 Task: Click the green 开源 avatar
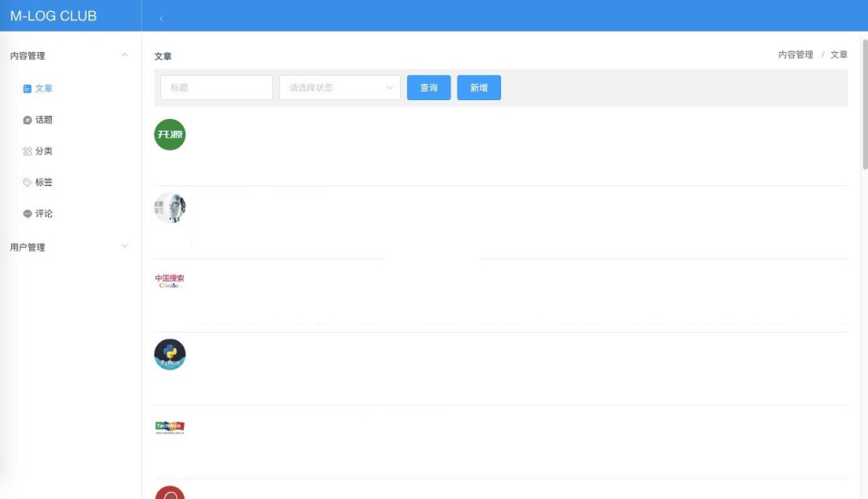point(170,135)
